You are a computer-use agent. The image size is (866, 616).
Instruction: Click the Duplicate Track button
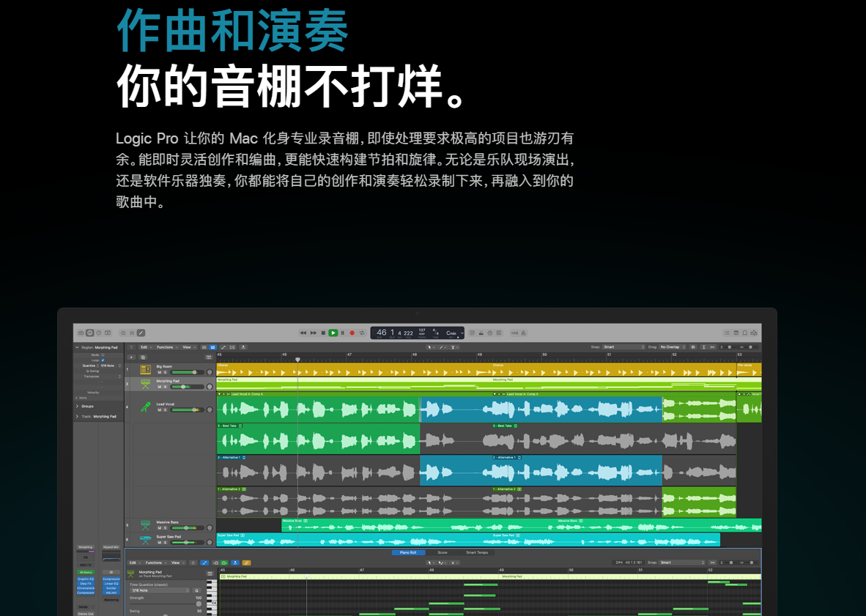[142, 357]
